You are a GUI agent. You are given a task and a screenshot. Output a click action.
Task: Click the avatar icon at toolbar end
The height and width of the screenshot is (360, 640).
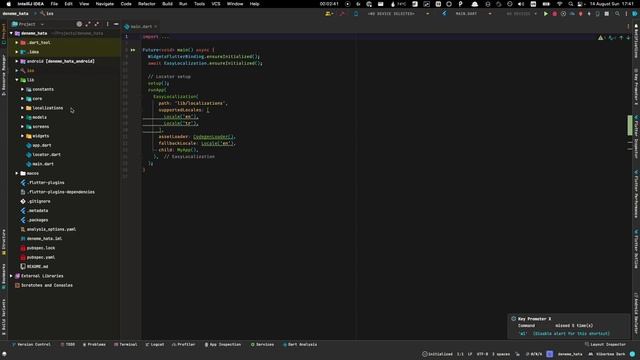[635, 14]
